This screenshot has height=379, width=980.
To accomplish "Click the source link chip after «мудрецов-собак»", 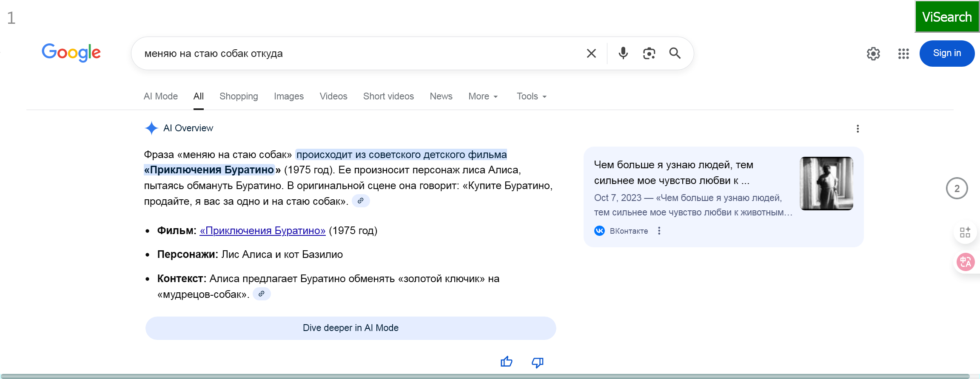I will tap(262, 294).
